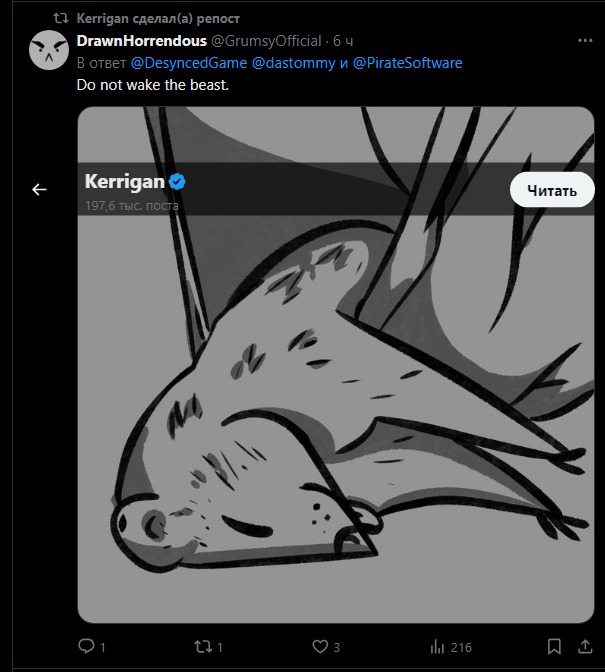The image size is (605, 672).
Task: Click the reply speech bubble icon
Action: (86, 647)
